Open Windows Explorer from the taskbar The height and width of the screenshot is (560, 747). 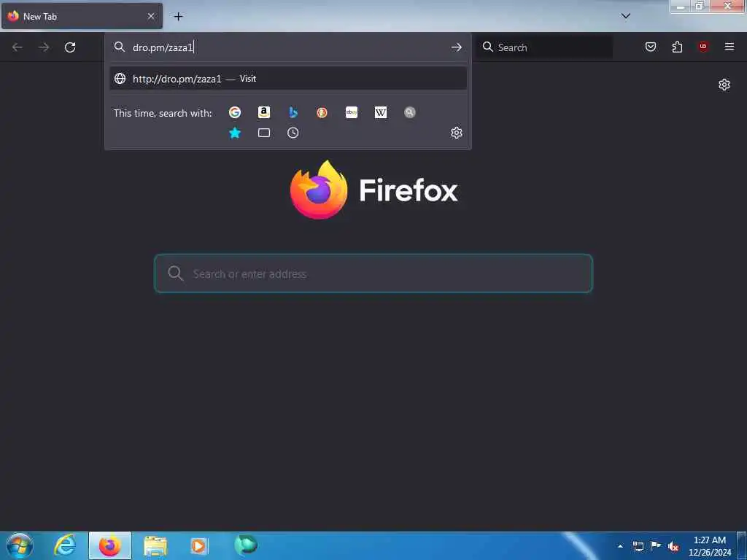click(x=155, y=546)
